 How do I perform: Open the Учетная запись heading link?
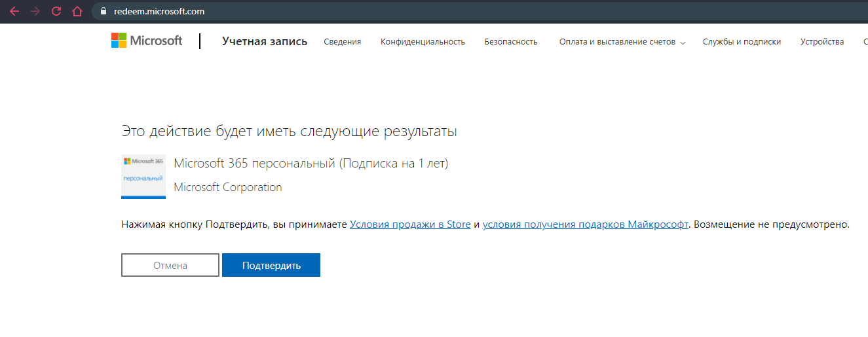pyautogui.click(x=265, y=41)
